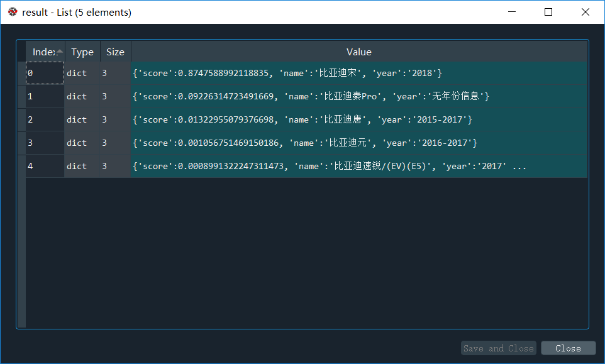
Task: Select dict type cell in row 3
Action: (82, 143)
